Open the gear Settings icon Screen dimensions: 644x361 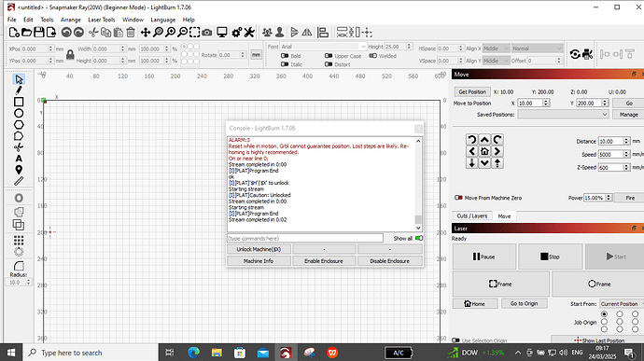[x=236, y=32]
